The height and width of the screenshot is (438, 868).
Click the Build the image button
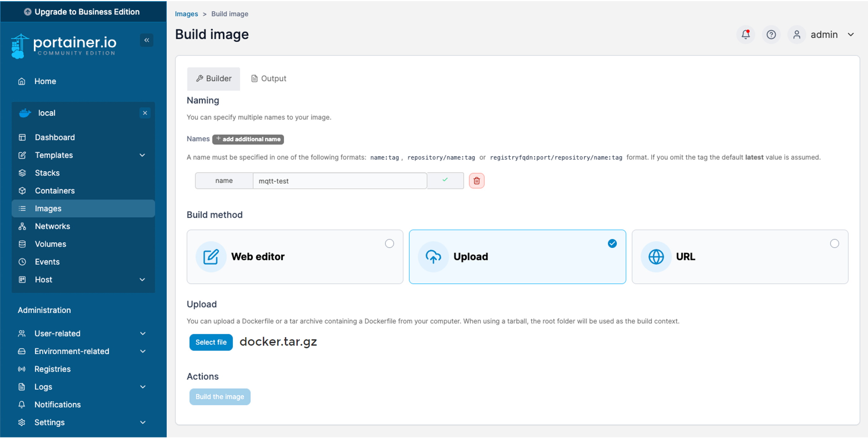click(x=220, y=397)
